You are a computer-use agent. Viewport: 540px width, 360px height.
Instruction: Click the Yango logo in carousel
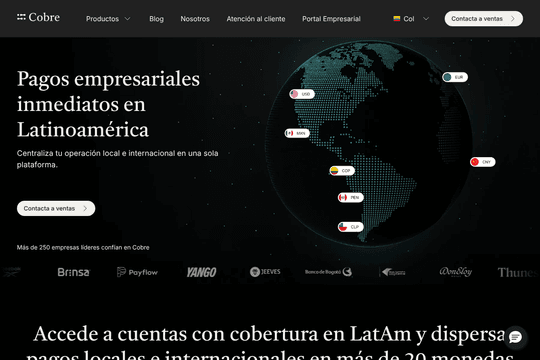click(x=201, y=272)
